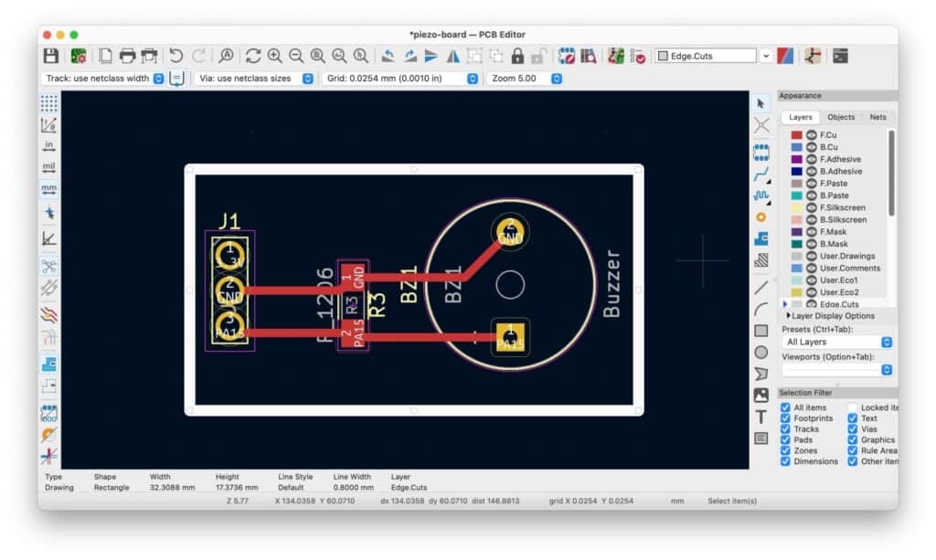Click the B.Cu layer color swatch
This screenshot has height=560, width=936.
pos(796,147)
